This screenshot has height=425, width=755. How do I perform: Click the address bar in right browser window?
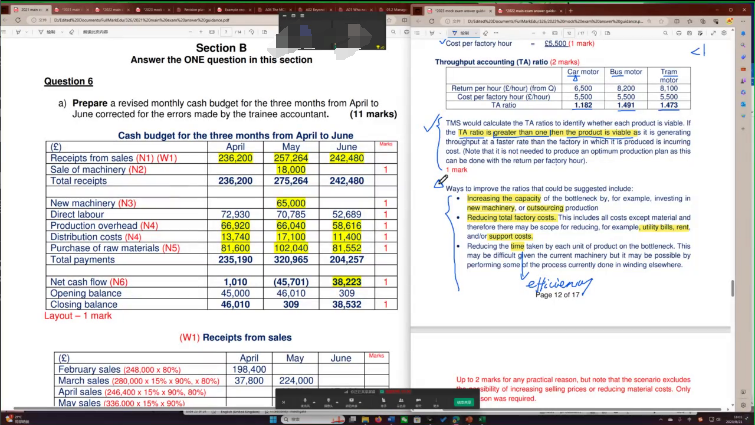(x=560, y=18)
